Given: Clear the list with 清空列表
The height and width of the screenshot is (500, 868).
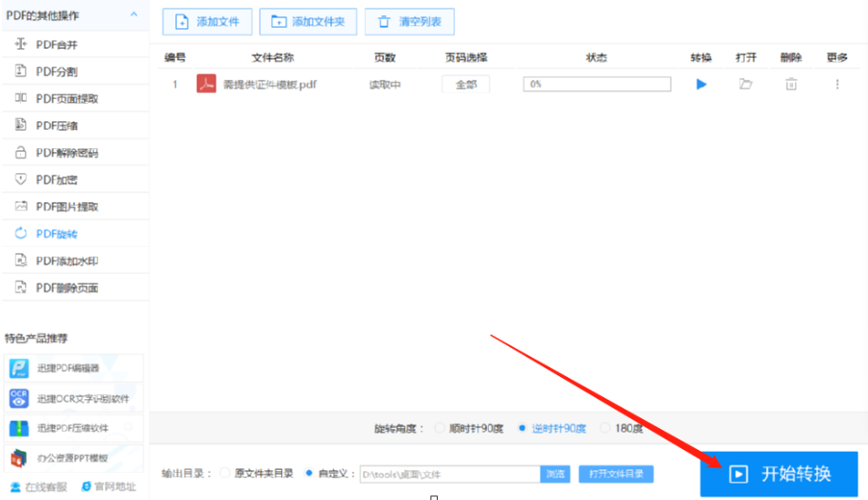Looking at the screenshot, I should click(410, 21).
